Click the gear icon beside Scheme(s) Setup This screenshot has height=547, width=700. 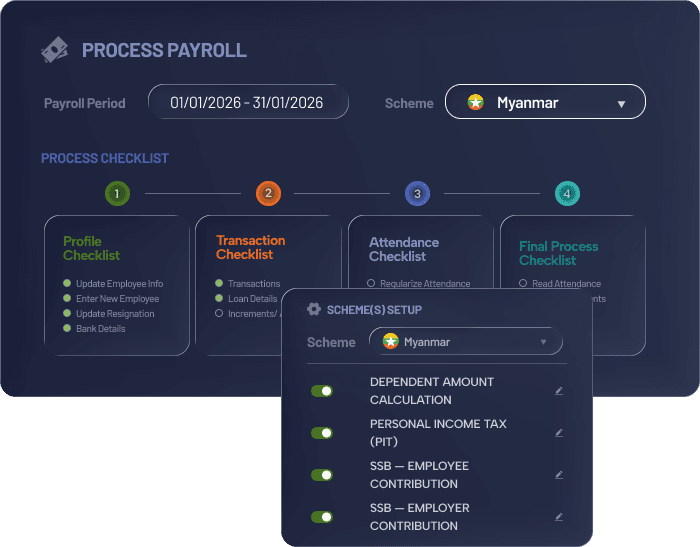(x=314, y=309)
